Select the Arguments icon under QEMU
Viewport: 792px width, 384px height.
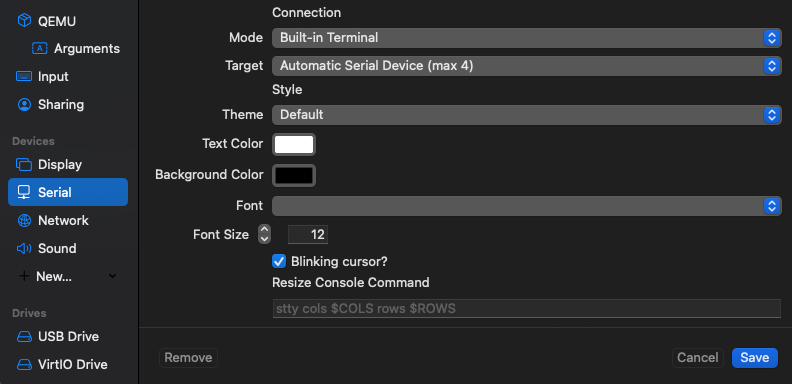point(39,48)
